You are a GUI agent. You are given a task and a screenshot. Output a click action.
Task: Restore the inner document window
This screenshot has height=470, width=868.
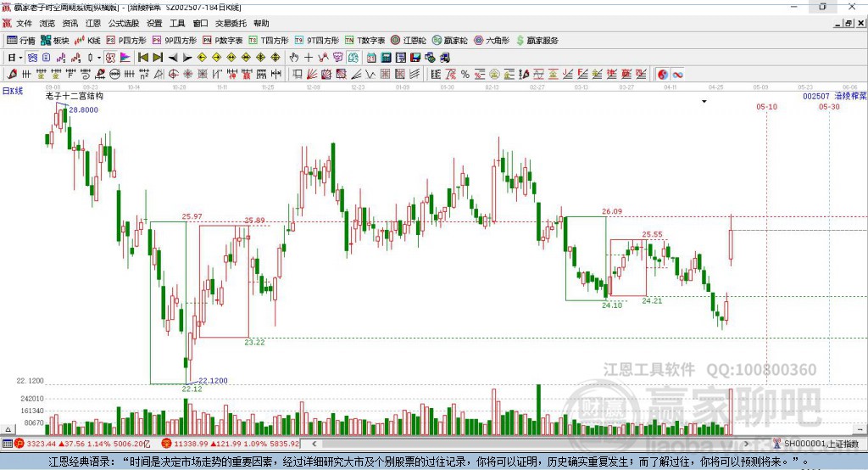pos(849,23)
